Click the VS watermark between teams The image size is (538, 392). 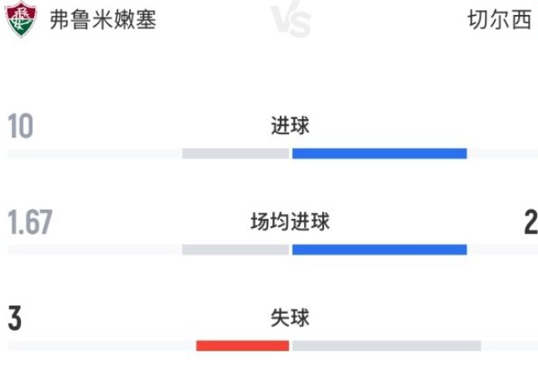pos(291,19)
